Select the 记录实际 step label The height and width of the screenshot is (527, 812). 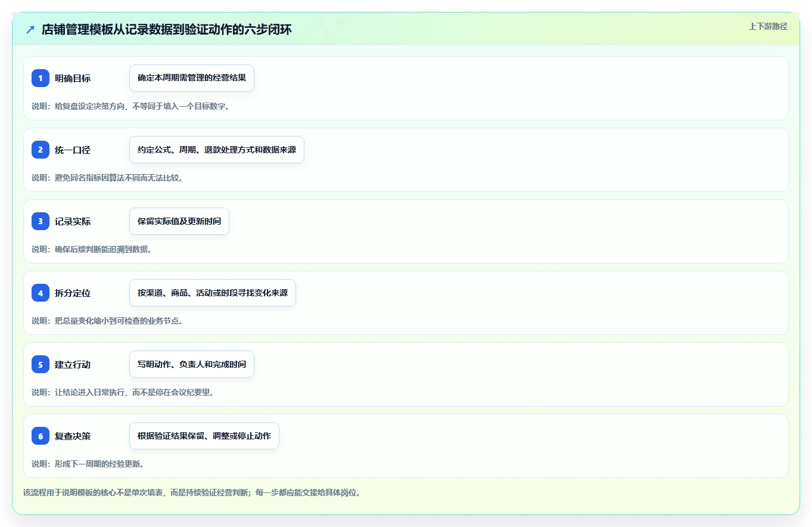coord(73,221)
